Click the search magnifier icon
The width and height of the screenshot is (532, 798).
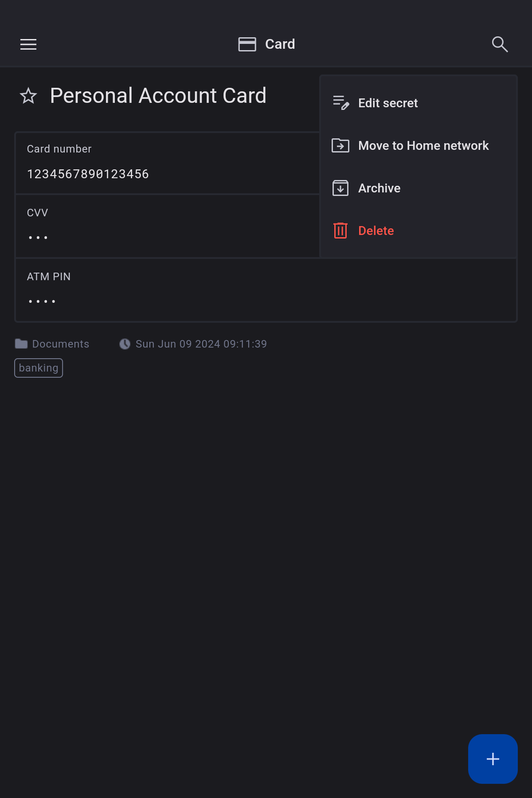(x=500, y=44)
